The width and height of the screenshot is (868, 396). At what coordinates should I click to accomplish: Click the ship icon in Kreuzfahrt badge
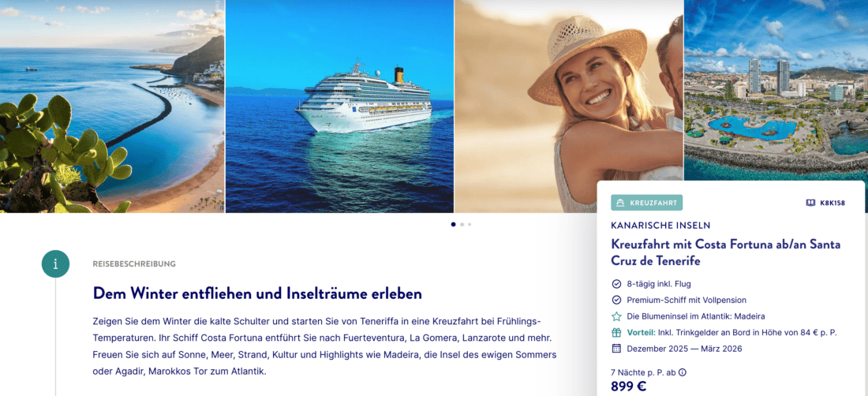click(x=621, y=203)
